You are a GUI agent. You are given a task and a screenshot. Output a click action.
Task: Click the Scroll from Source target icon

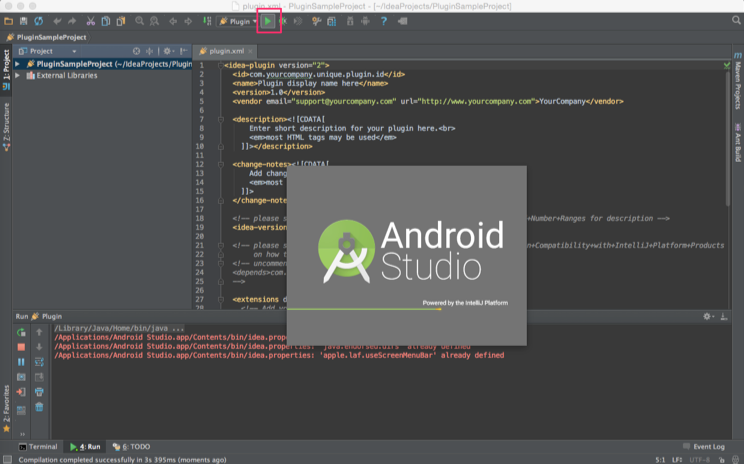(137, 51)
